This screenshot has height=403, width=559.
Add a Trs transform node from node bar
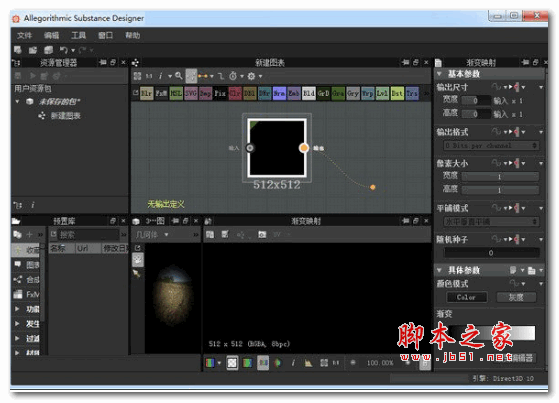pyautogui.click(x=412, y=93)
